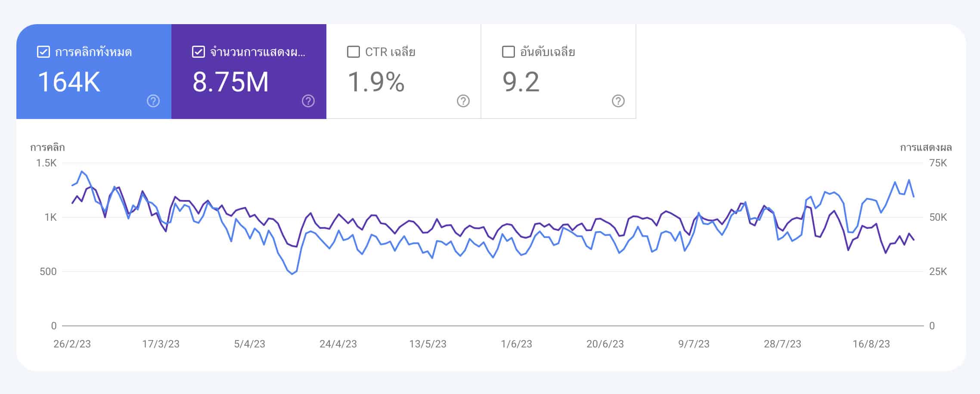Open help icon on CTR เฉลี่ย card
The width and height of the screenshot is (980, 394).
point(463,101)
